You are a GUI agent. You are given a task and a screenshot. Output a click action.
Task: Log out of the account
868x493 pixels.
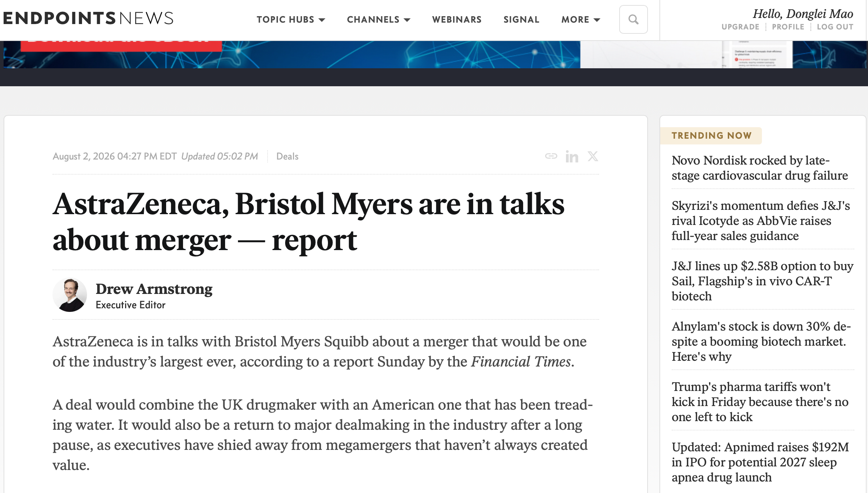coord(835,27)
